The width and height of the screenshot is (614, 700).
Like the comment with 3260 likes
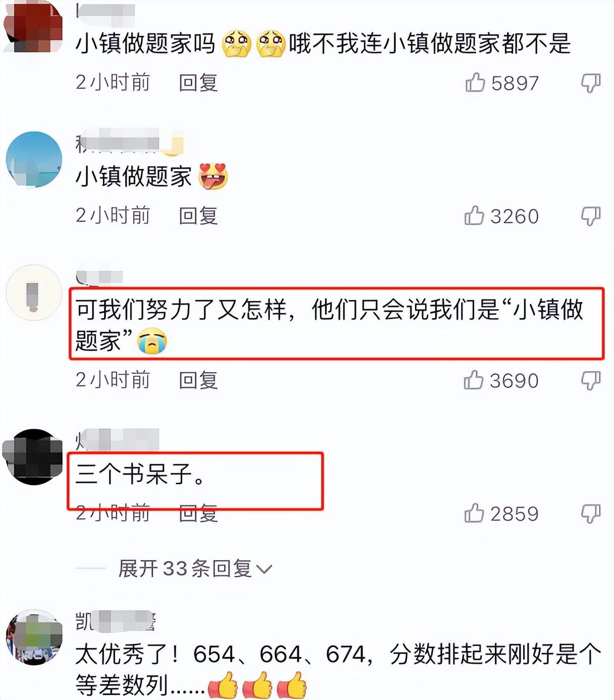click(x=474, y=216)
